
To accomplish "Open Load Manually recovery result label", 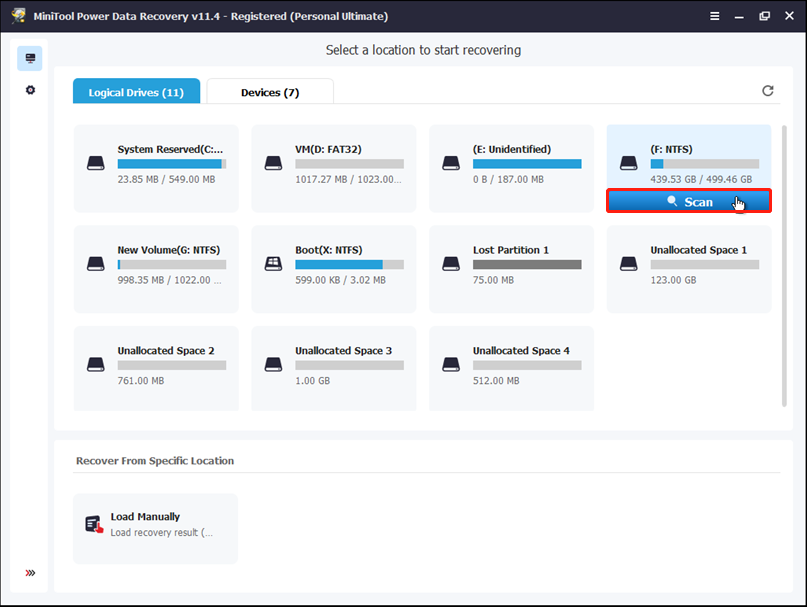I will (162, 532).
